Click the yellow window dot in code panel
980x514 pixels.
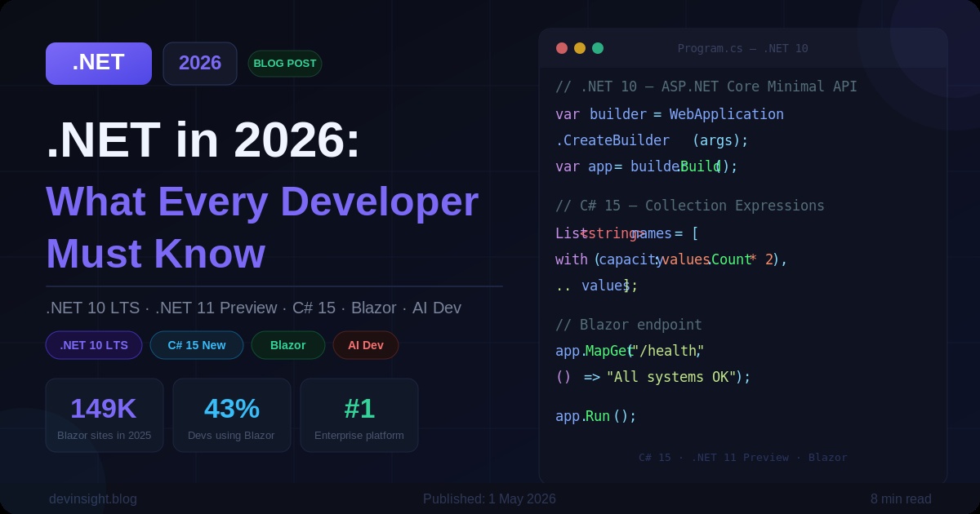[x=580, y=48]
